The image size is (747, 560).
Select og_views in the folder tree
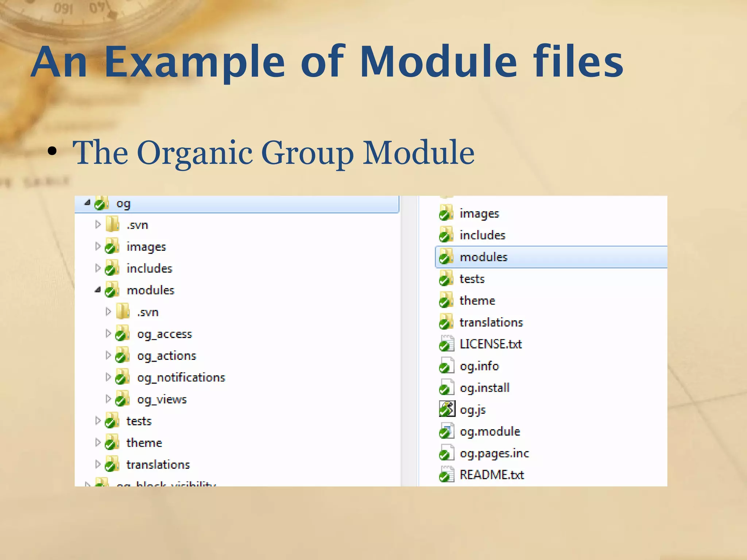point(162,400)
